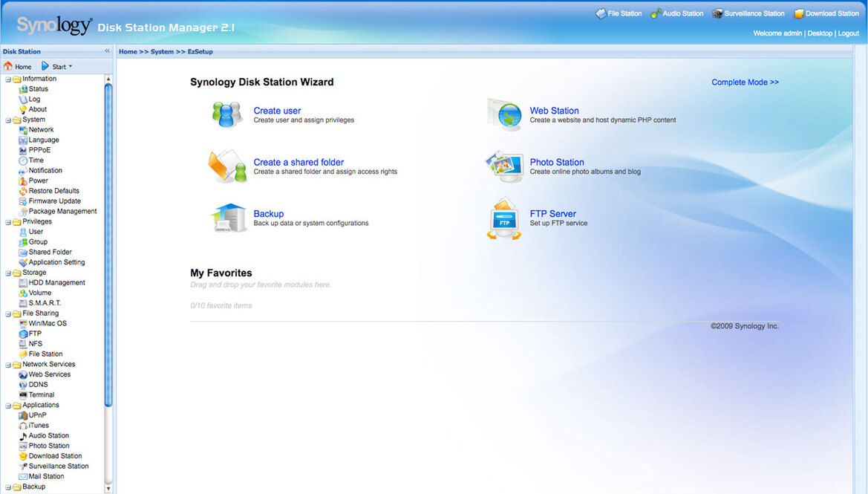This screenshot has height=494, width=868.
Task: Collapse the System tree folder
Action: pos(8,120)
